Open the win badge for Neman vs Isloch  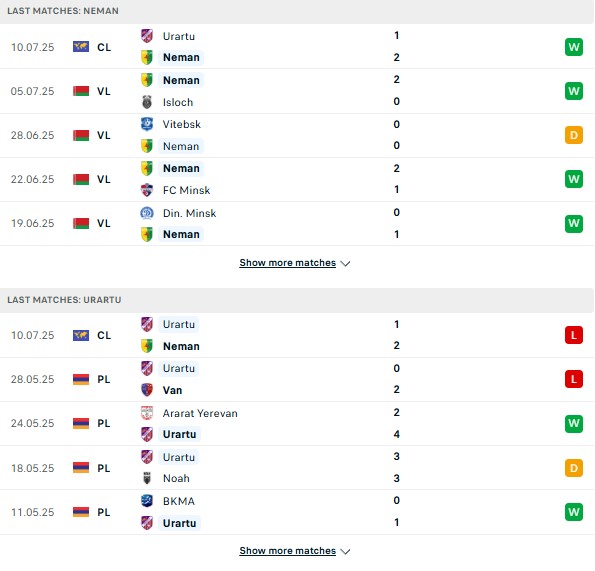[x=574, y=91]
